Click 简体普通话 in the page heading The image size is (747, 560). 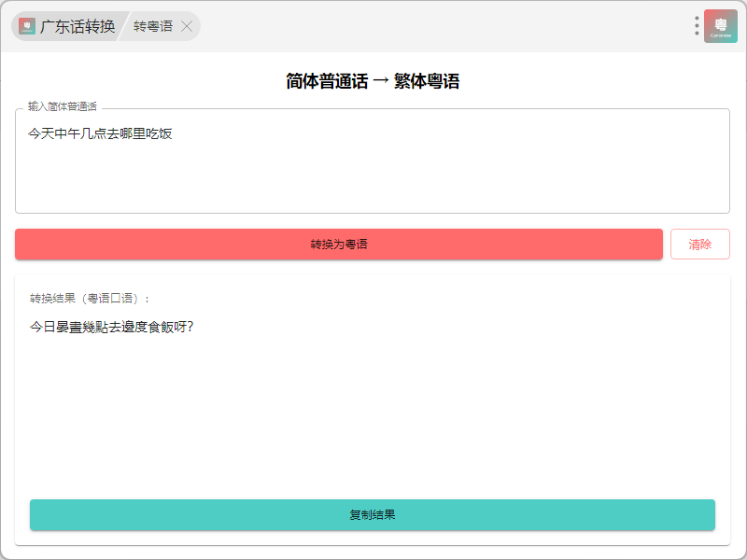pos(327,81)
